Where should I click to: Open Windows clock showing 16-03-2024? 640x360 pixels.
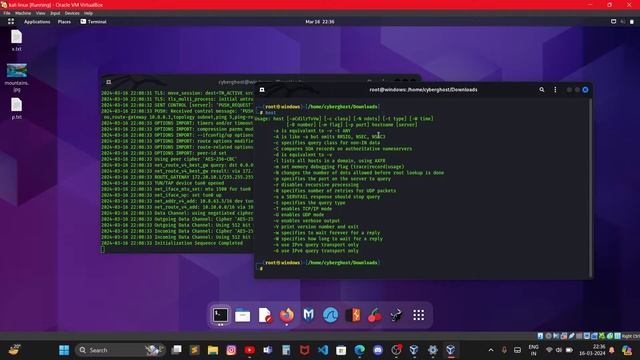(594, 350)
